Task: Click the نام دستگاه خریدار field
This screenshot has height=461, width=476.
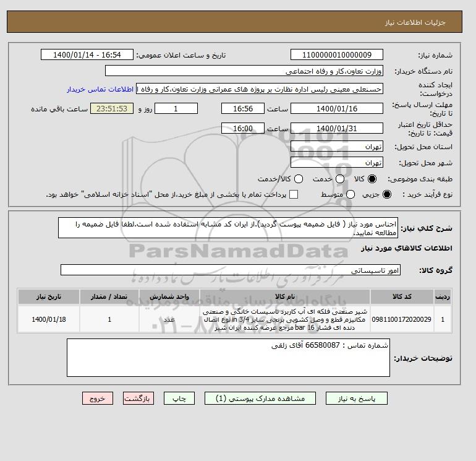Action: click(x=244, y=71)
